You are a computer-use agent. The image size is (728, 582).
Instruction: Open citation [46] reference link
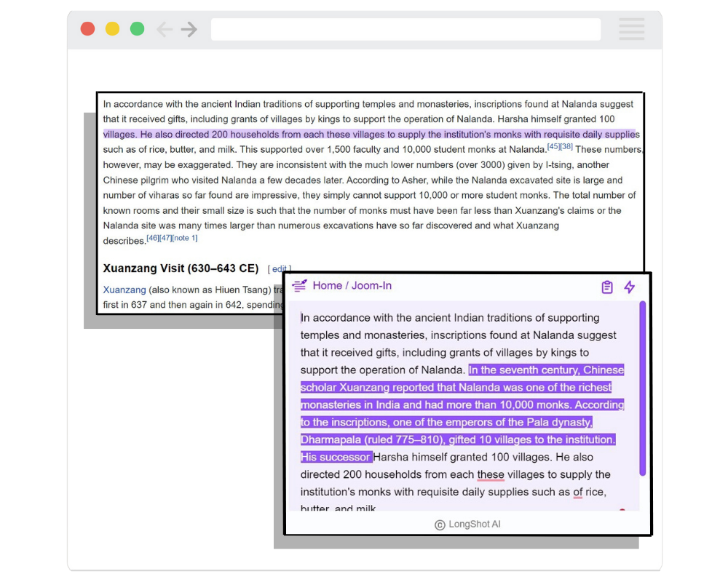pos(153,238)
